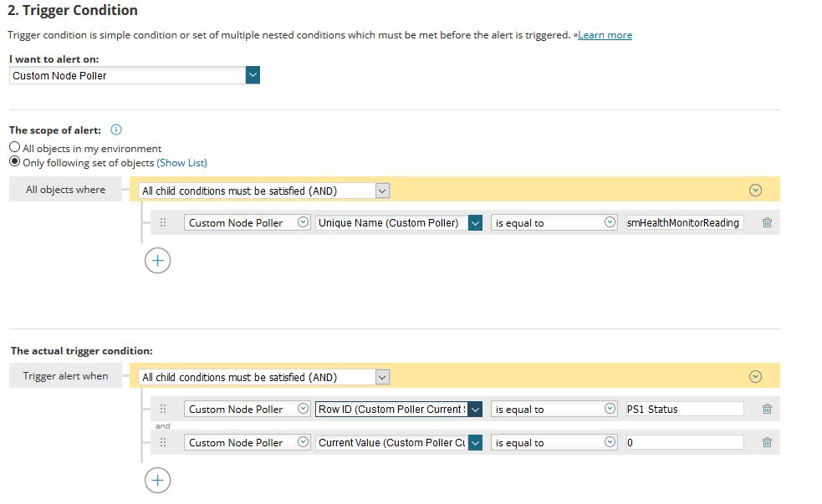
Task: Expand the scope condition block menu chevron
Action: (755, 191)
